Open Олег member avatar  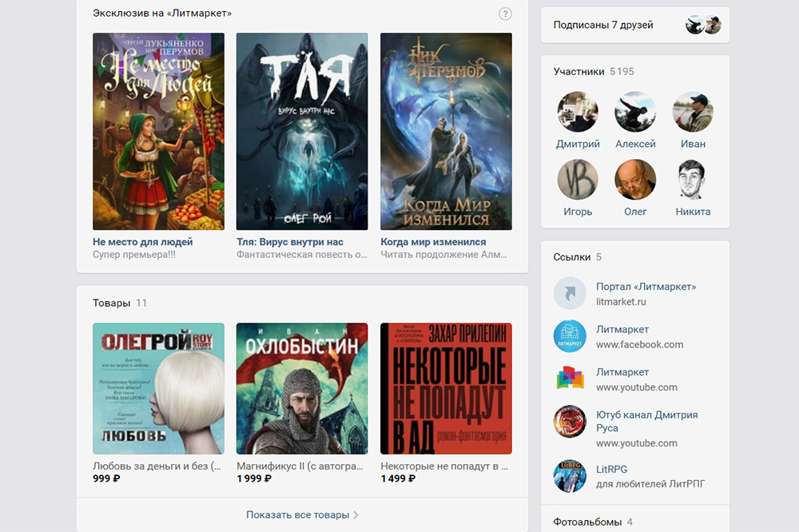coord(635,180)
